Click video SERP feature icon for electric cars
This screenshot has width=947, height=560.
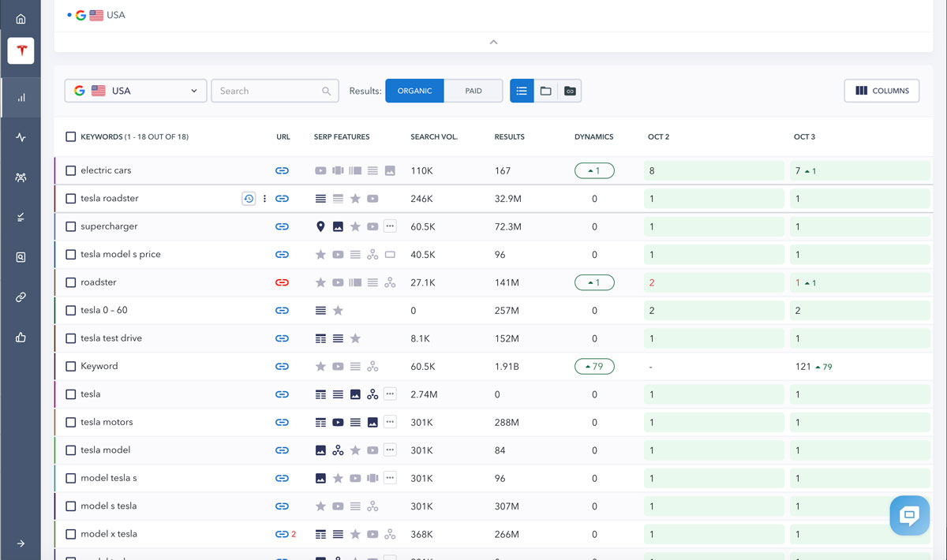pyautogui.click(x=320, y=170)
